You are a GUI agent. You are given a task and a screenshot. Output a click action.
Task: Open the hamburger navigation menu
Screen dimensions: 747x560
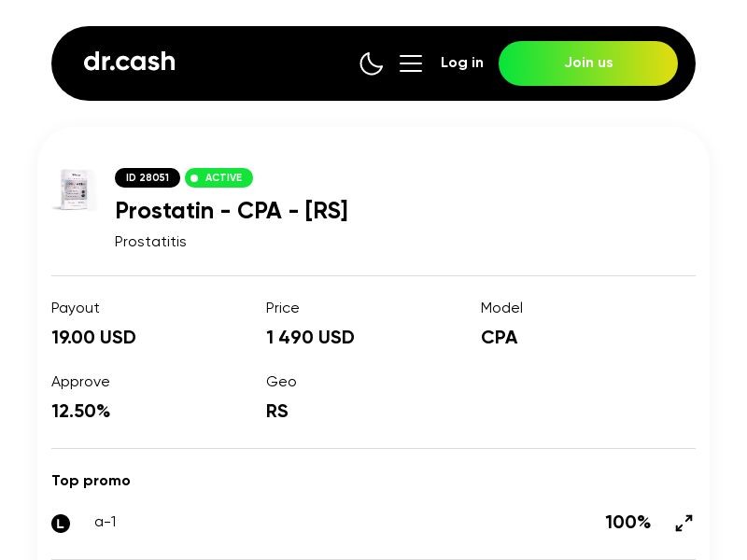tap(411, 63)
